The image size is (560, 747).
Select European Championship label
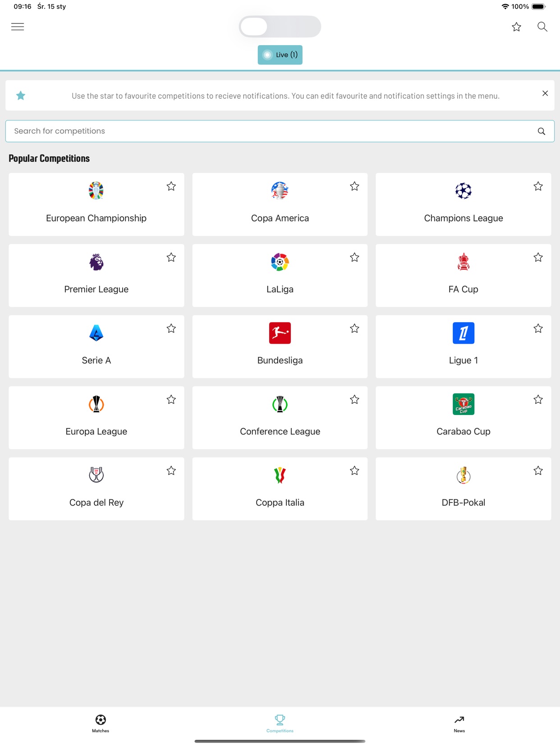point(96,218)
